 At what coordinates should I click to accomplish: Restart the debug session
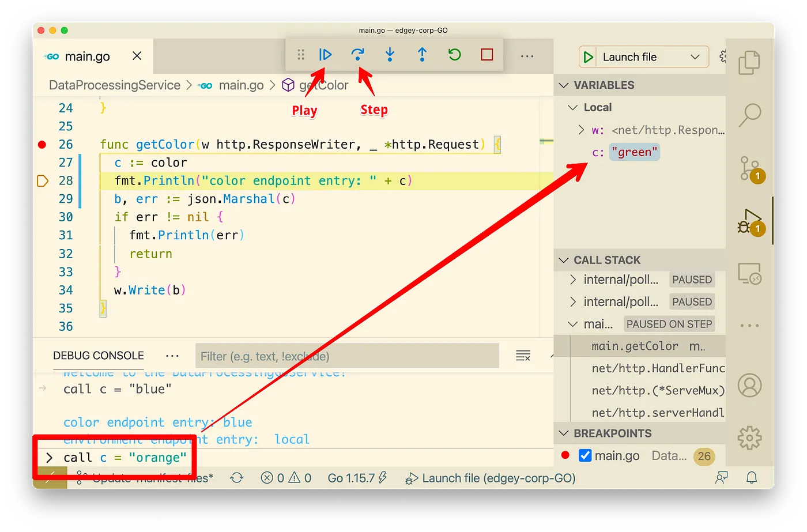[x=454, y=55]
